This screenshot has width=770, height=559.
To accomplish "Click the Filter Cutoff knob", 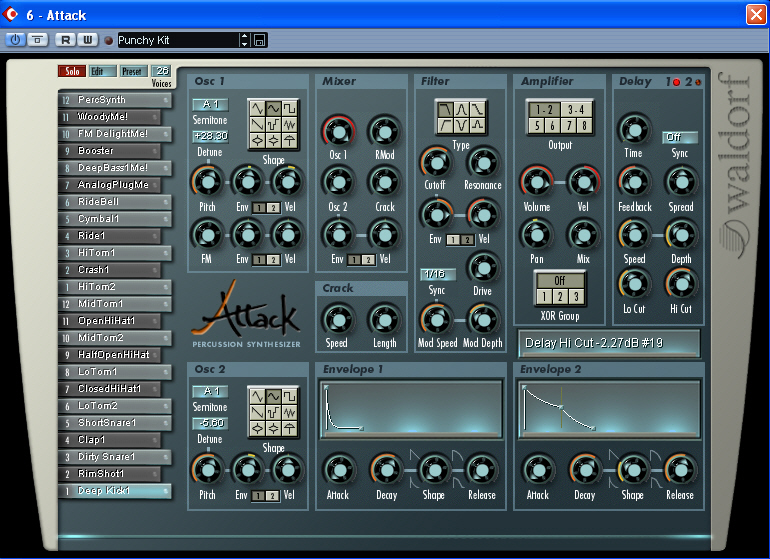I will point(436,162).
